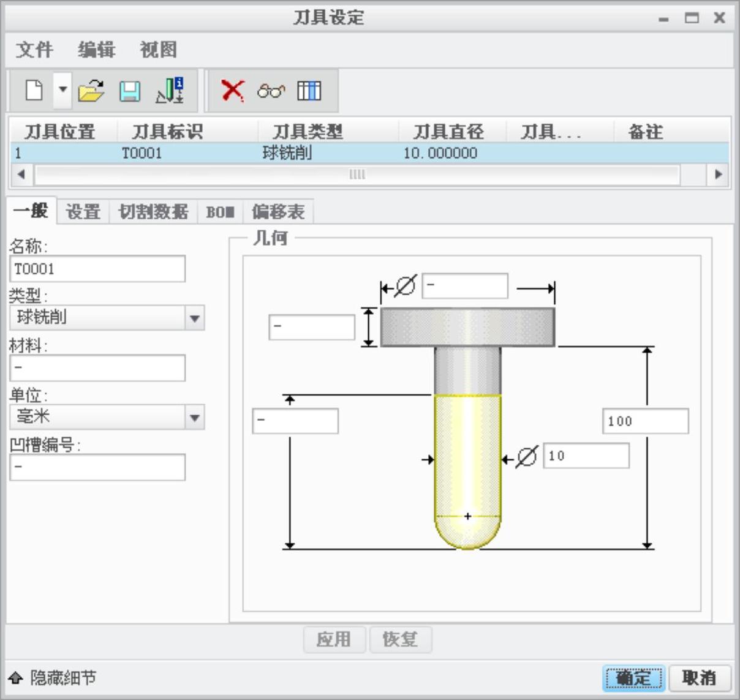Click the 名称 field containing T0001
Screen dimensions: 740x700
point(97,269)
